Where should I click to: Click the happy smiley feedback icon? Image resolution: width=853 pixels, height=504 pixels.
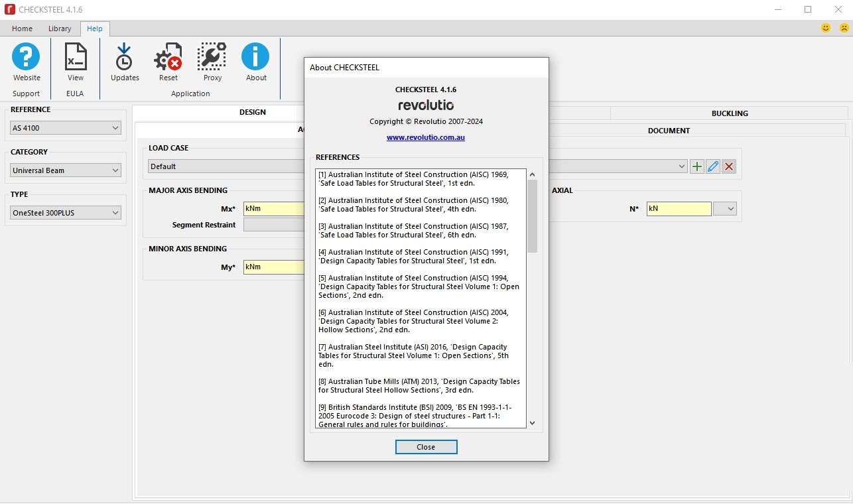(826, 28)
